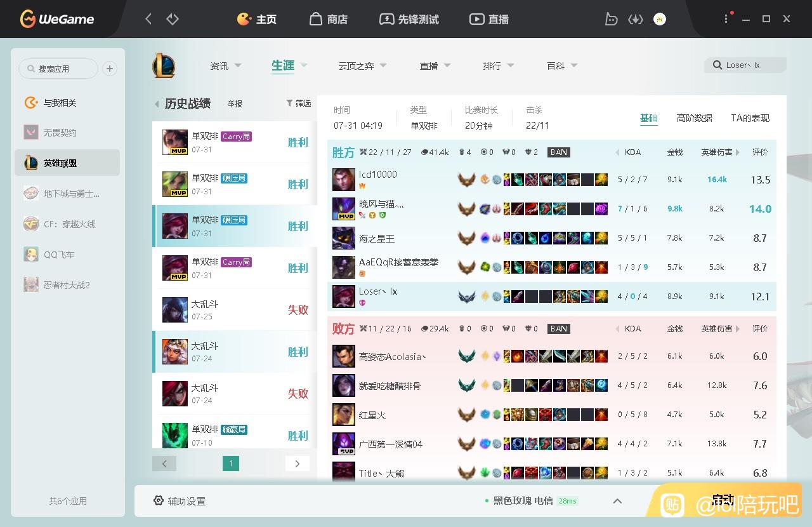Open 辅助设置 settings

click(180, 501)
